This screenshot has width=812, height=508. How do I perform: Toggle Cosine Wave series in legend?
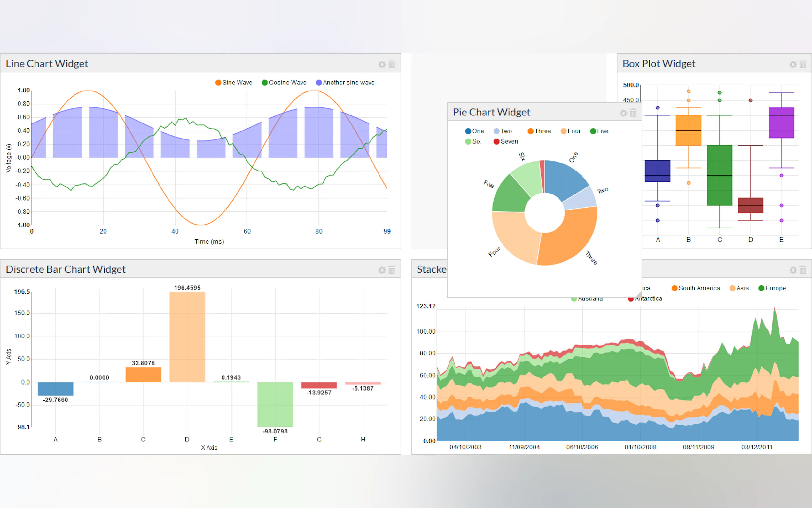pos(284,83)
